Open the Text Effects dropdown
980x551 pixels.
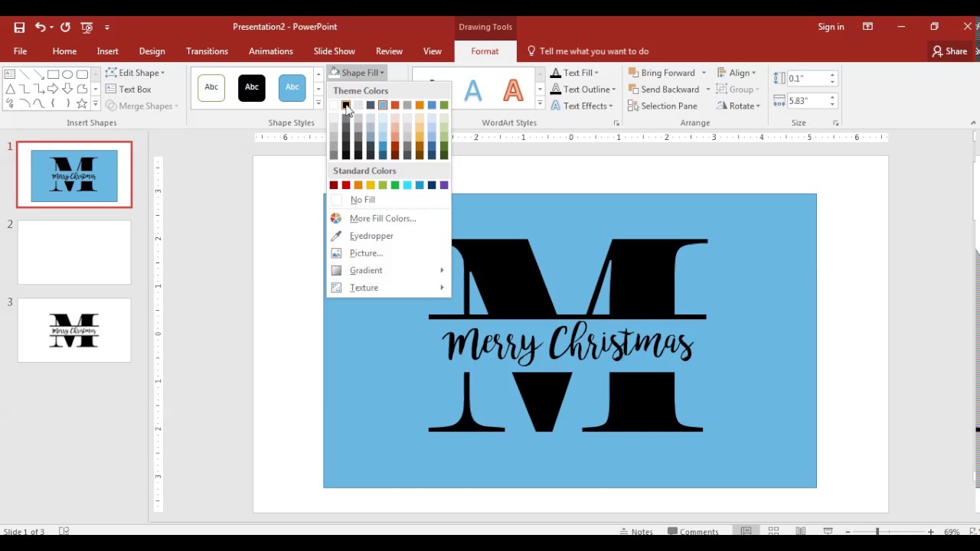tap(582, 106)
